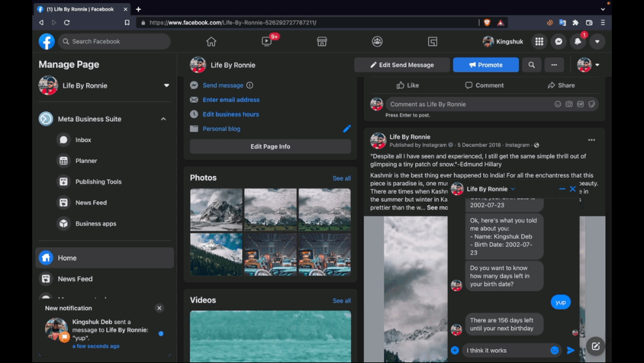Expand the Life By Ronnie page switcher
This screenshot has height=363, width=644.
pos(166,85)
